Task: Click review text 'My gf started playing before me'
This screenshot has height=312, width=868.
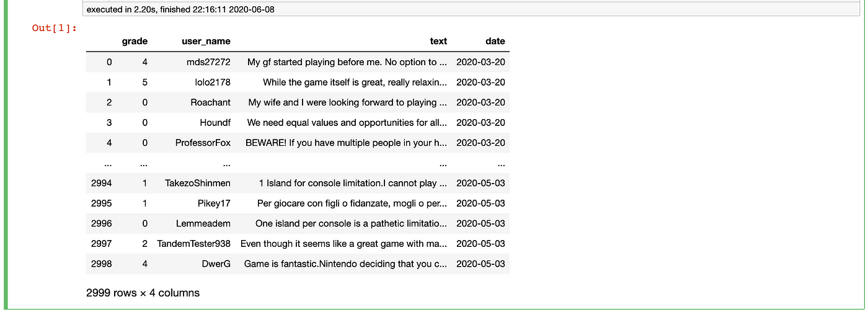Action: click(347, 62)
